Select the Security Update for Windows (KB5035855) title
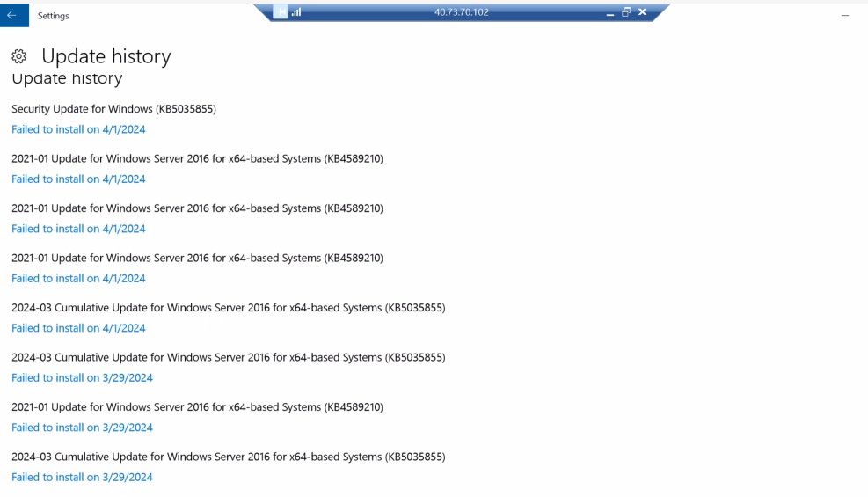This screenshot has width=868, height=497. tap(114, 109)
